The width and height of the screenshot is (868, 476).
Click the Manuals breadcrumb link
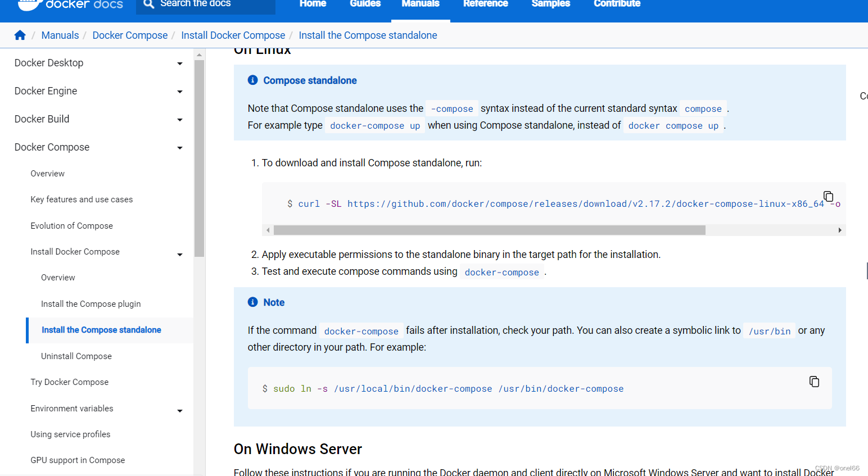[60, 35]
